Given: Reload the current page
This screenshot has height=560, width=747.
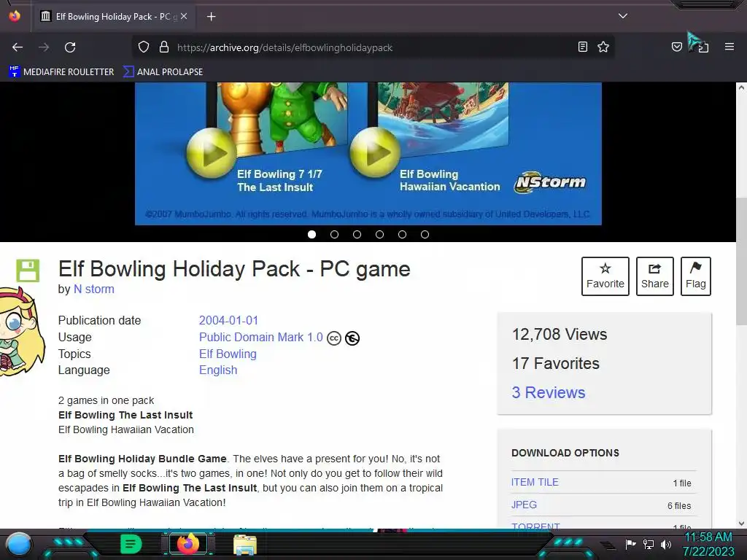Looking at the screenshot, I should pos(70,47).
